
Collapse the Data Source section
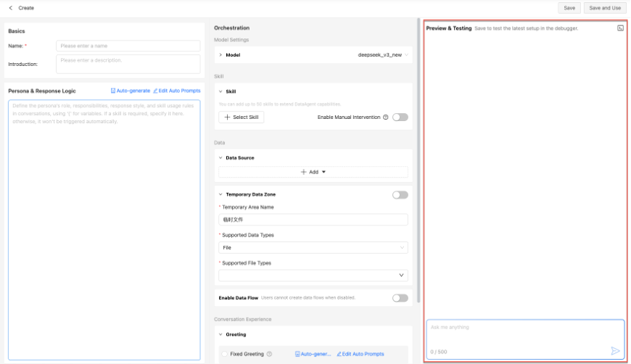point(220,157)
